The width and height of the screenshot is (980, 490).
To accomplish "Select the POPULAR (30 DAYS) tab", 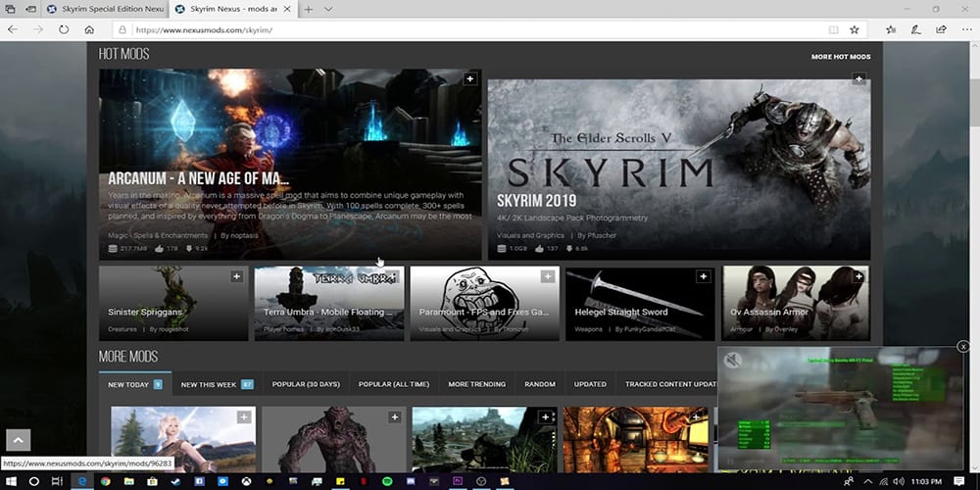I will (x=306, y=384).
